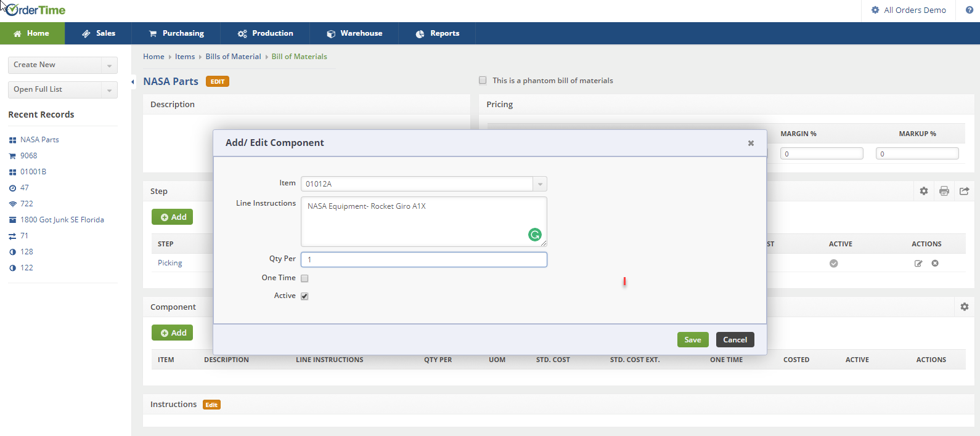
Task: Open Step section settings gear
Action: (x=924, y=191)
